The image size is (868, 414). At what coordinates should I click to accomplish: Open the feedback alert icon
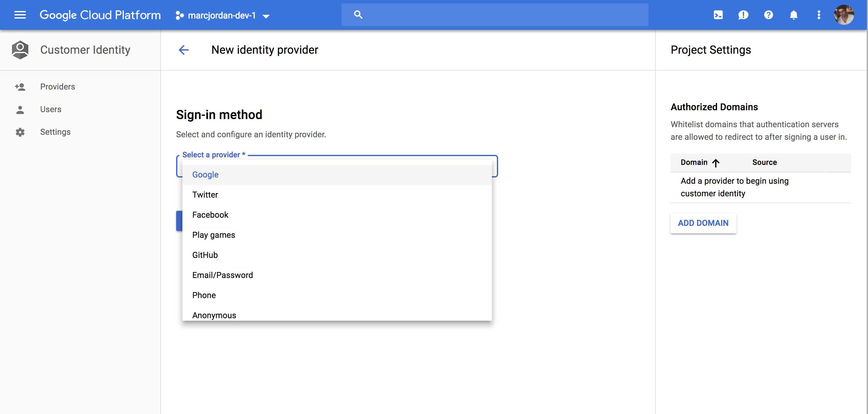[x=743, y=15]
